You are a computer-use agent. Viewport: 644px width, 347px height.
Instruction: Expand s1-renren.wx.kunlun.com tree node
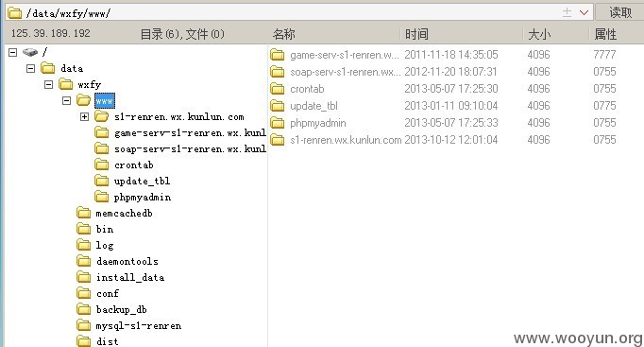[84, 116]
